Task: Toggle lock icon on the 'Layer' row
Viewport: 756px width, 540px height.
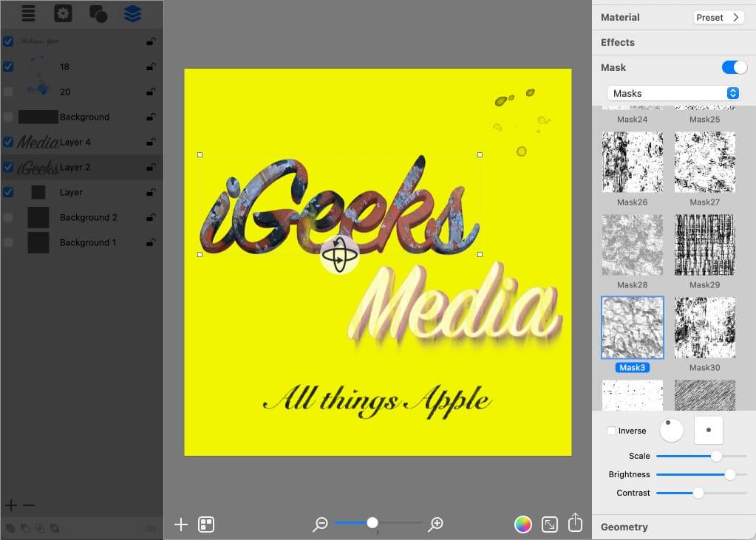Action: 151,192
